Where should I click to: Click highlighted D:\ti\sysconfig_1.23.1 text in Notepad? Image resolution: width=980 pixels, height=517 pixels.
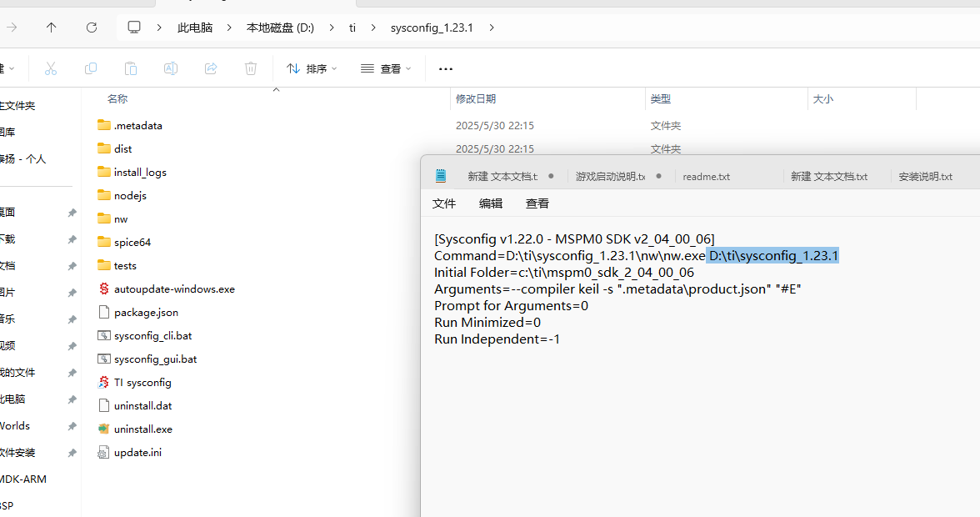tap(773, 256)
